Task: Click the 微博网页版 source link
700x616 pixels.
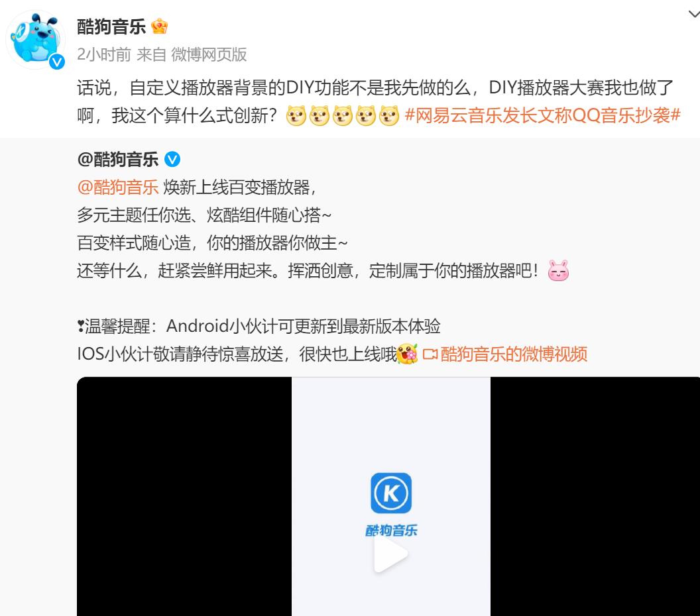Action: tap(209, 54)
